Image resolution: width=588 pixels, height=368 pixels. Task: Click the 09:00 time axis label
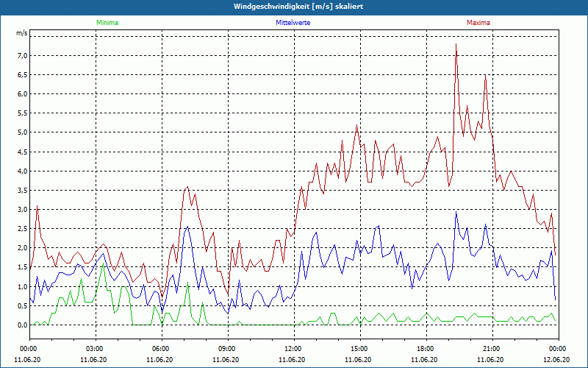click(x=228, y=349)
